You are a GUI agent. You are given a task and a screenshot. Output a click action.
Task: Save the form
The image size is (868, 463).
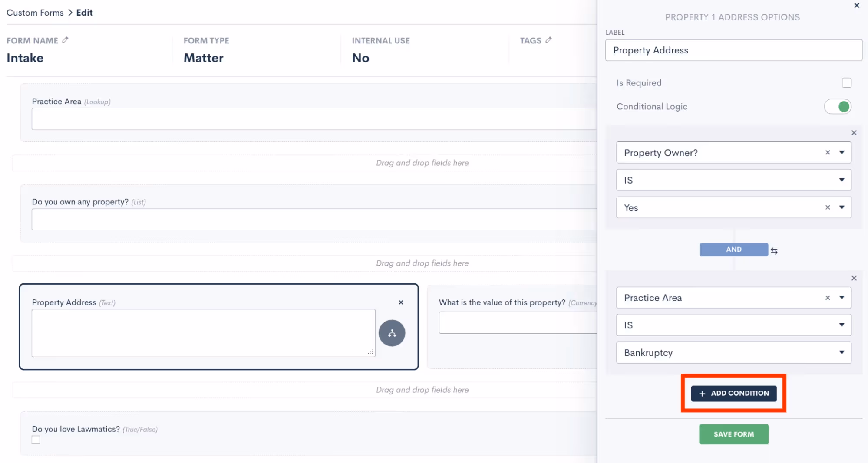(733, 434)
